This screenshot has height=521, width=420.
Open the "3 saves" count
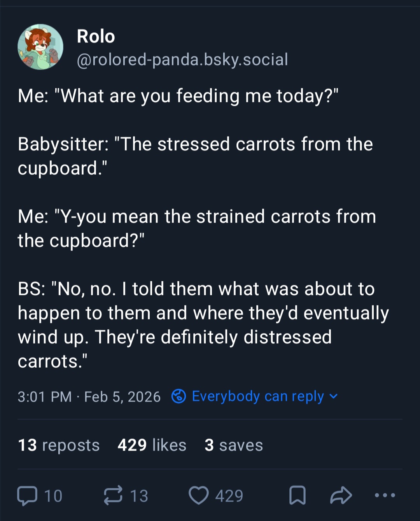234,445
